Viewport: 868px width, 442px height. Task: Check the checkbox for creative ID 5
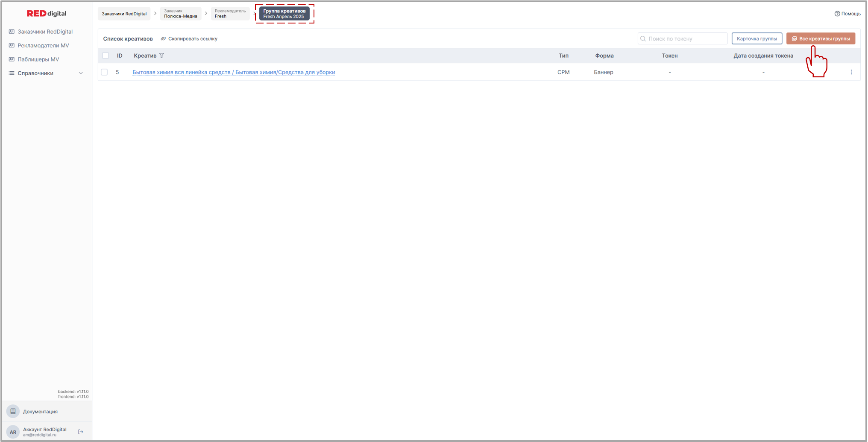tap(104, 72)
